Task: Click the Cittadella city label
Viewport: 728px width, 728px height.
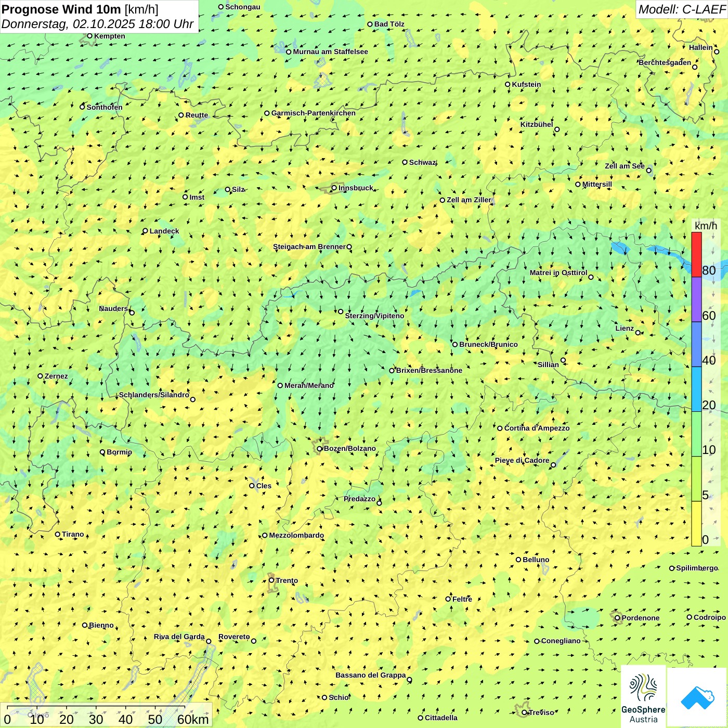Action: point(441,718)
